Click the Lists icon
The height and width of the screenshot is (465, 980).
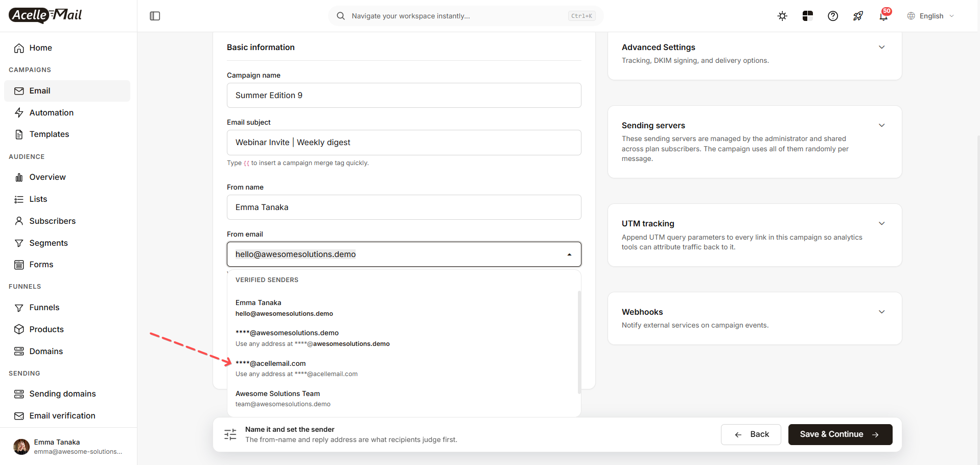(19, 199)
